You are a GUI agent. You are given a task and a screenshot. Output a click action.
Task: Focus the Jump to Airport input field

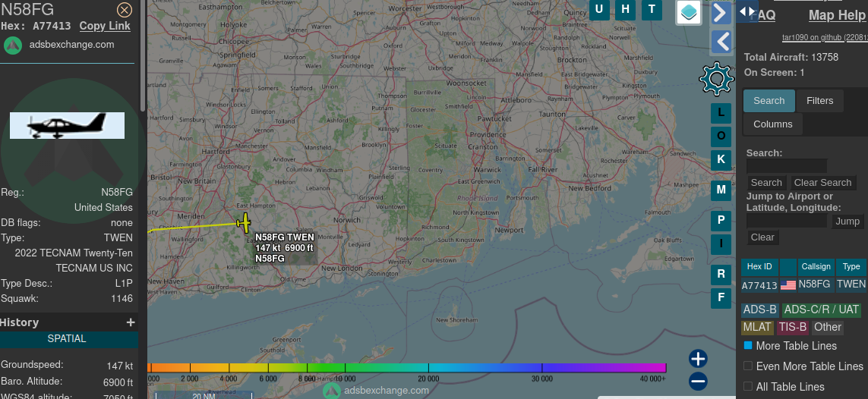click(x=787, y=221)
